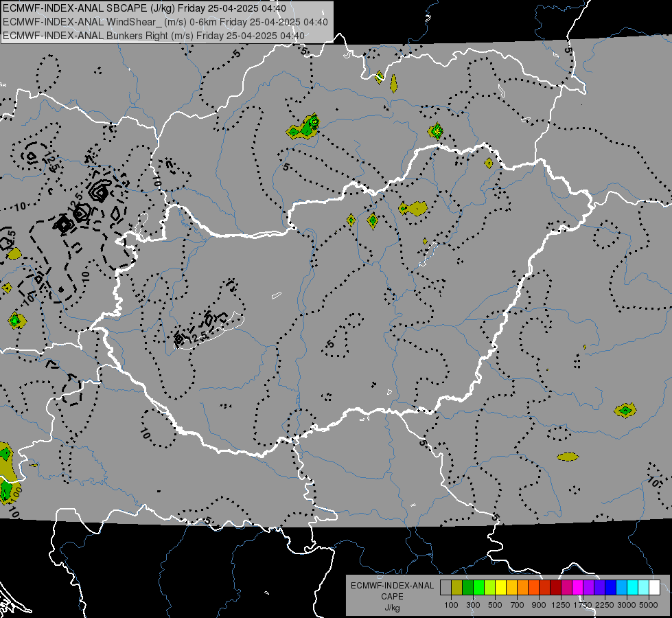
Task: Click the 500 tick label under colorbar
Action: click(495, 605)
